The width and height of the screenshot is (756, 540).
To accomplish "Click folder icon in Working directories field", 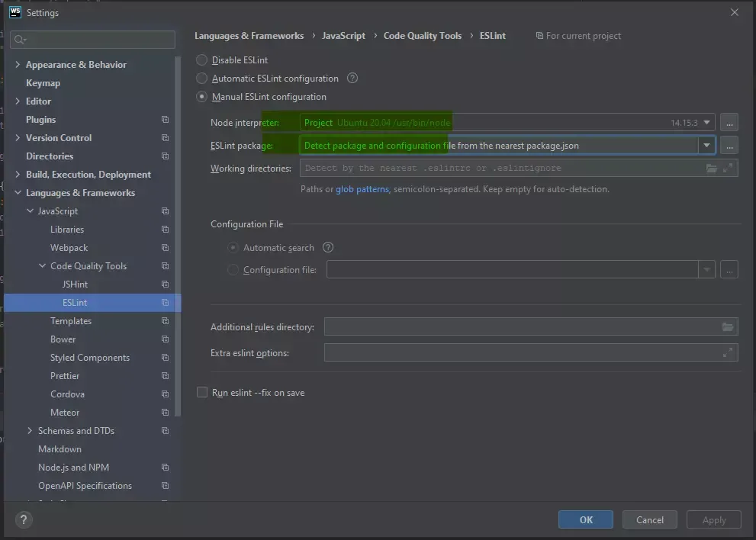I will point(712,169).
